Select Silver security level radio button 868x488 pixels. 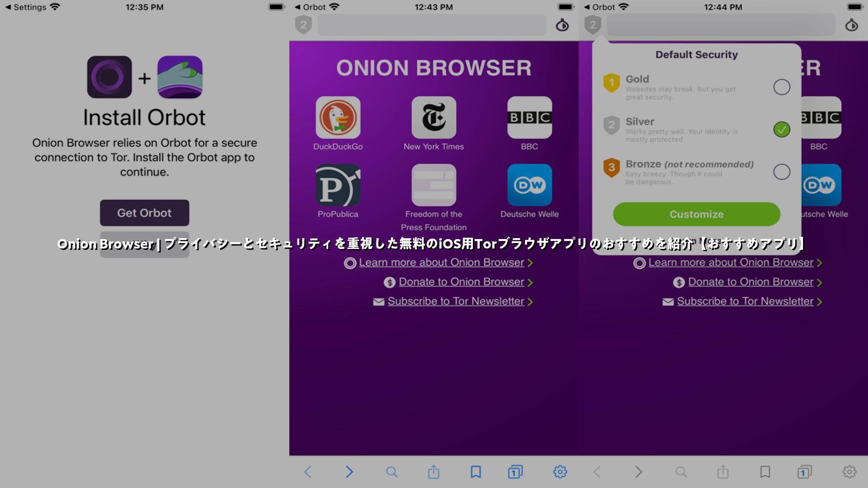(x=782, y=129)
